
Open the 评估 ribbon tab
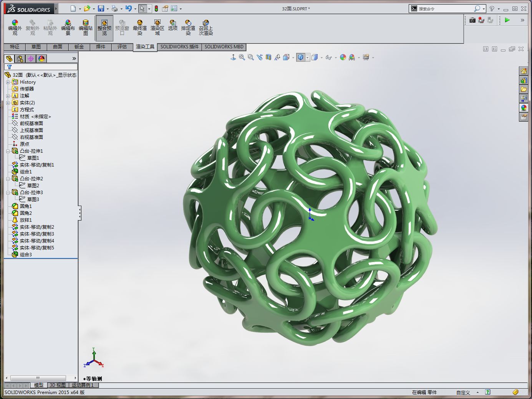click(x=122, y=47)
